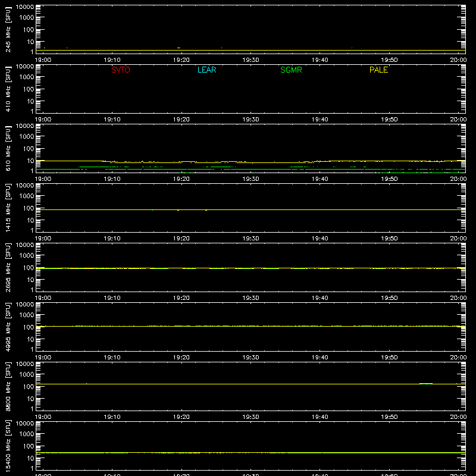Screen dimensions: 476x476
Task: Click the 19:50 tick label of 8800 MHz panel
Action: 389,417
